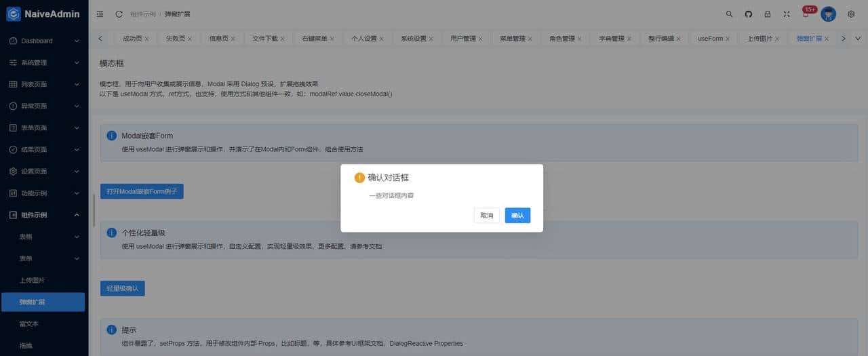Click the info icon beside 个性化轻量级
The image size is (868, 356).
pos(112,233)
